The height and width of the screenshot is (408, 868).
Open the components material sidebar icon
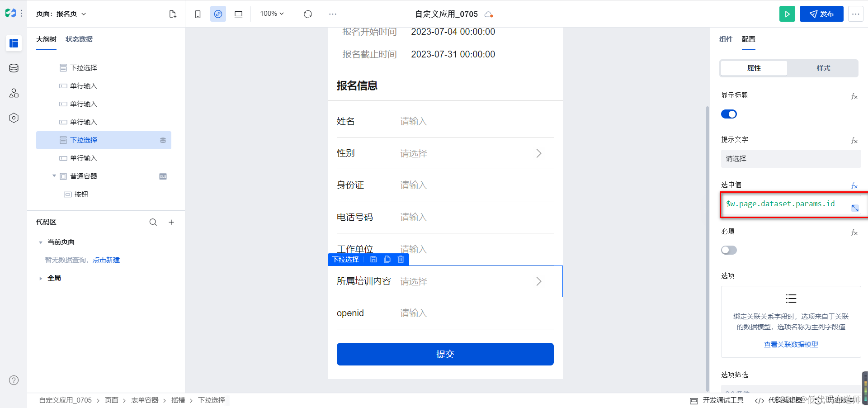14,93
